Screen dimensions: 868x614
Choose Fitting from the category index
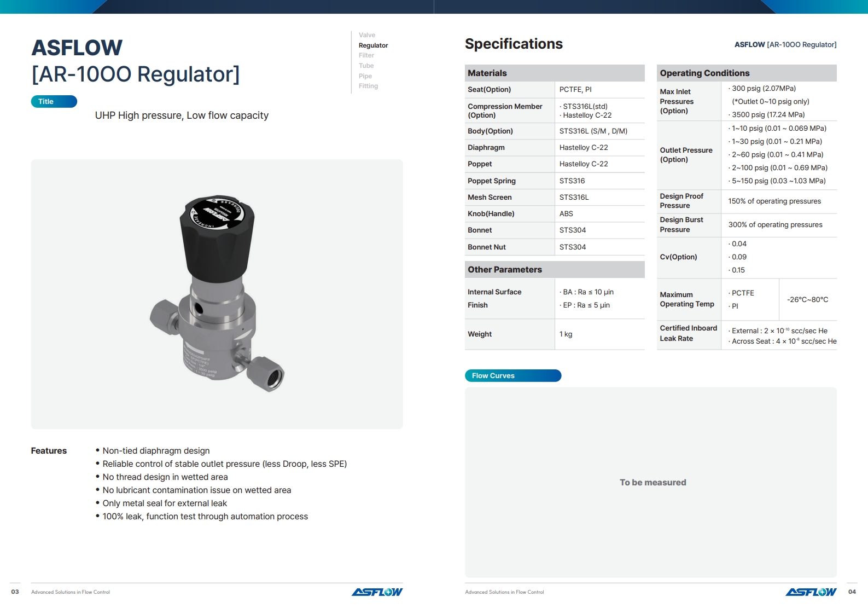coord(368,86)
